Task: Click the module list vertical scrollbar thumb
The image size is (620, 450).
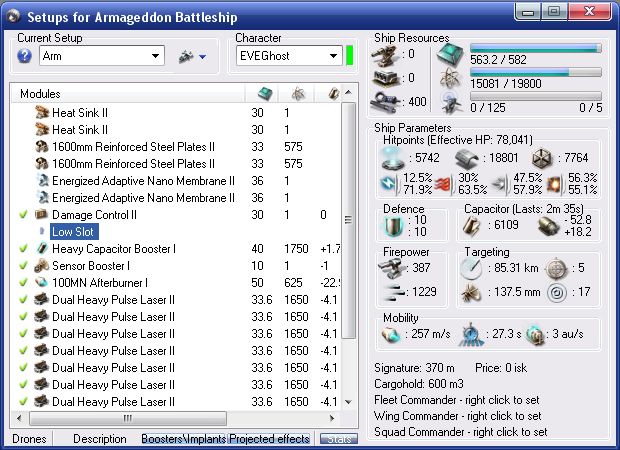Action: tap(348, 220)
